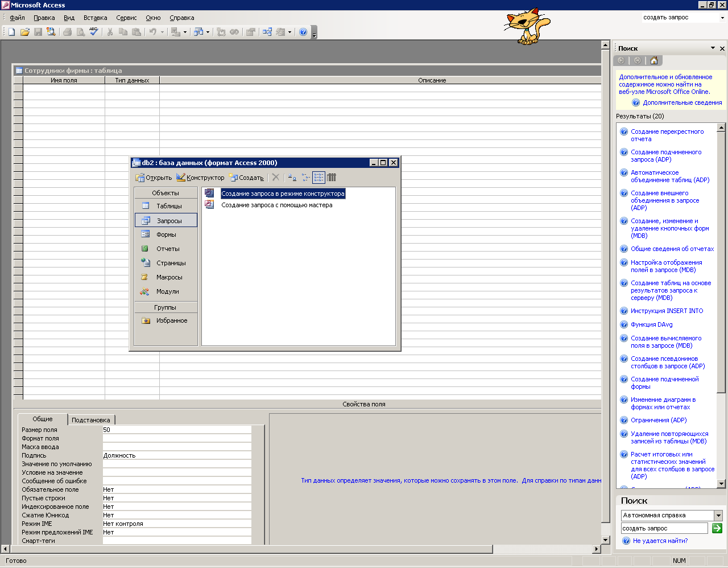Click the Подпись field value Должность
Screen dimensions: 728x568
177,455
